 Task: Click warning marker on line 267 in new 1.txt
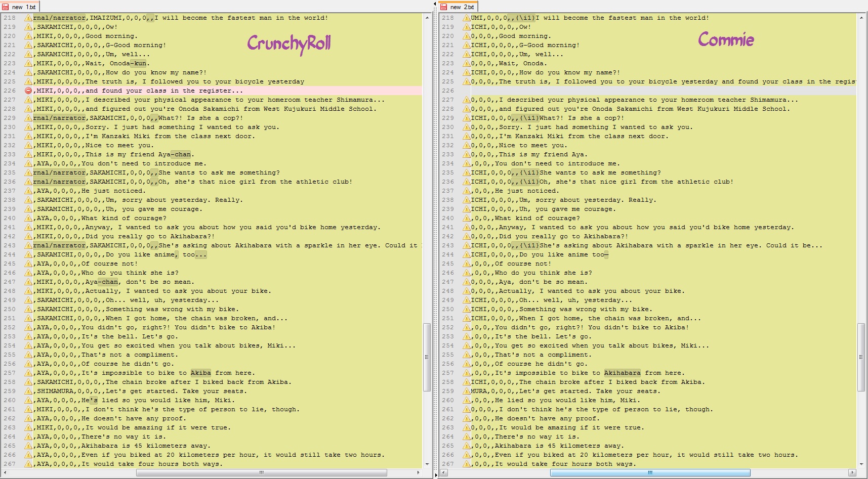coord(28,464)
